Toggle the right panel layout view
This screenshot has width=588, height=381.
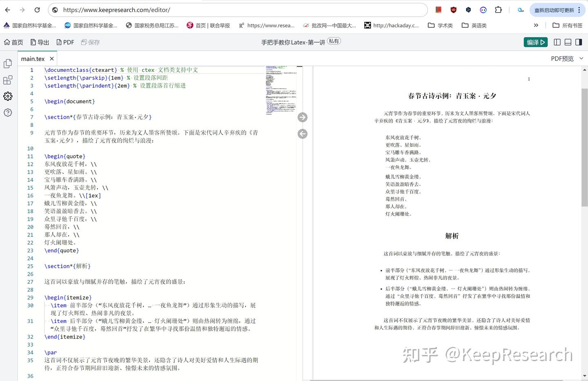[x=578, y=42]
